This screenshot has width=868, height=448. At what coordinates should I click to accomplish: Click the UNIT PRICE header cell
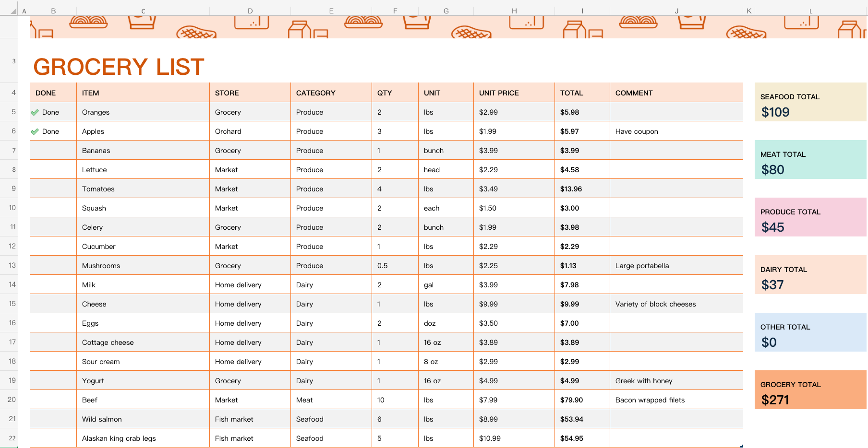pyautogui.click(x=514, y=93)
